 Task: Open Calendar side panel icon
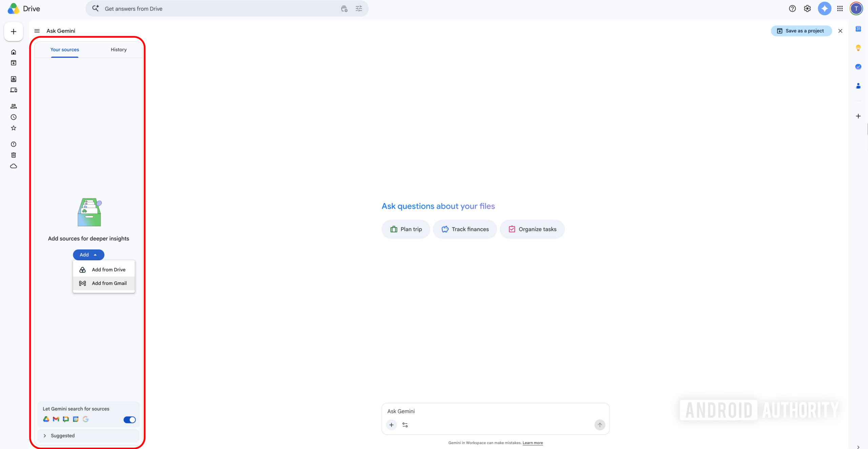click(858, 29)
